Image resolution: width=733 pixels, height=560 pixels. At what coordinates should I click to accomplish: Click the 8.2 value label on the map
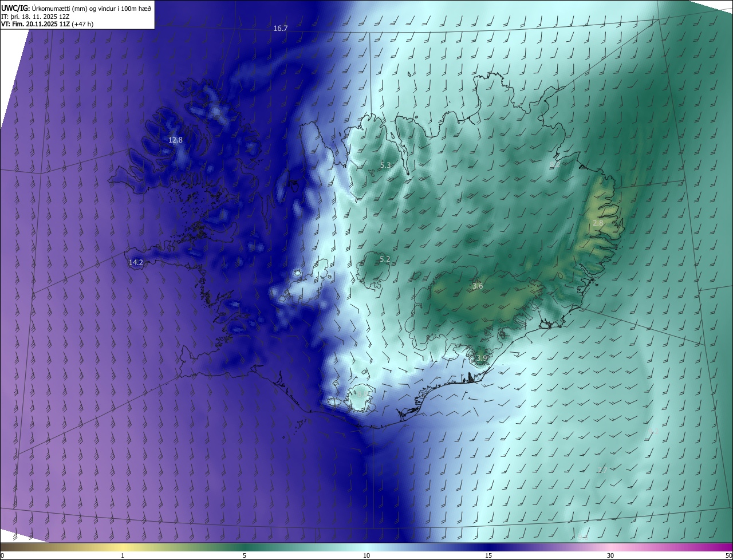[x=555, y=164]
